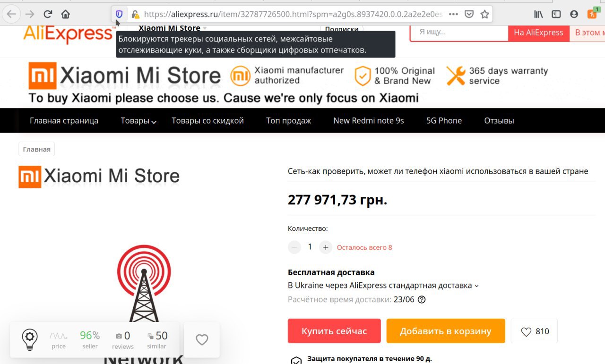Screen dimensions: 605x364
Task: Open the Firefox account icon
Action: (574, 14)
